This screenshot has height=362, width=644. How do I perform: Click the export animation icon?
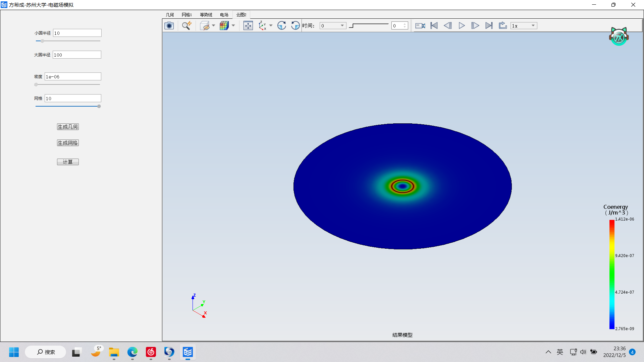[x=502, y=26]
